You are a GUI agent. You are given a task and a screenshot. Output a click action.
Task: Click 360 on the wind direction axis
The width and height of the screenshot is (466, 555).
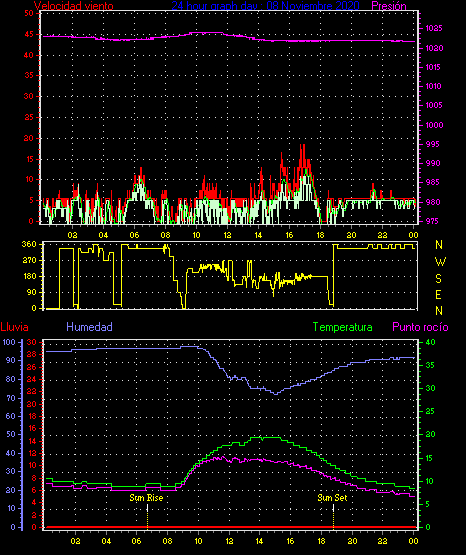[x=29, y=244]
